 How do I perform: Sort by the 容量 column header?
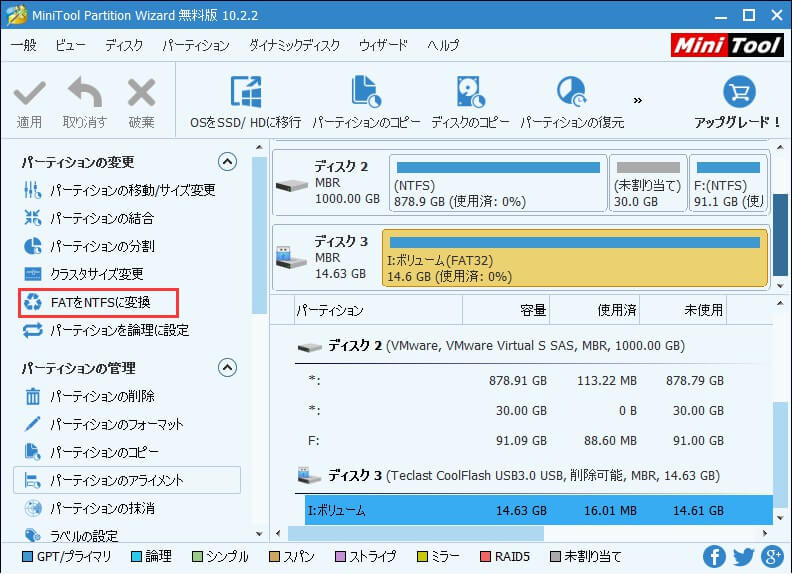tap(506, 310)
